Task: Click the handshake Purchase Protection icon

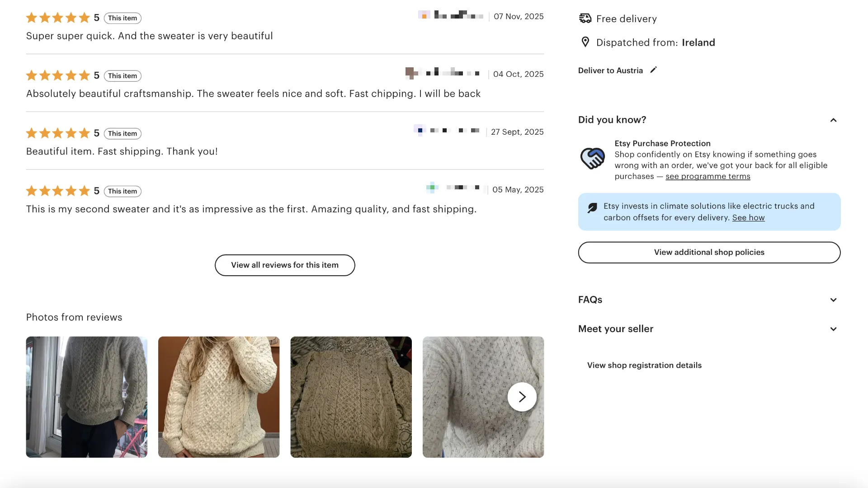Action: point(592,159)
